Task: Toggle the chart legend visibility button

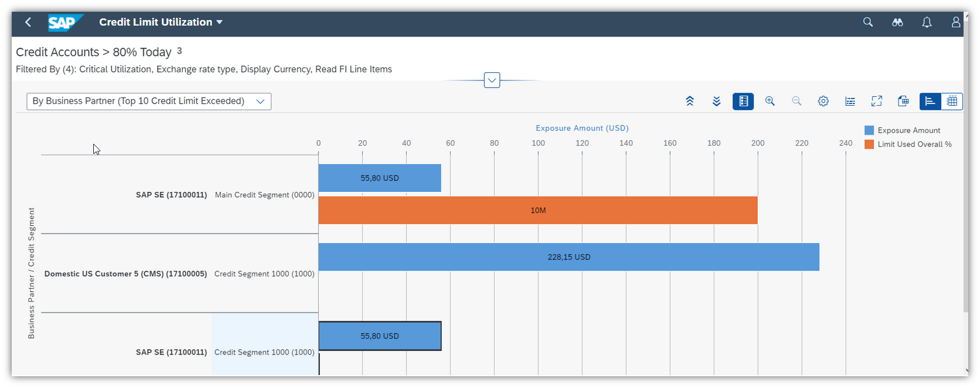Action: tap(743, 101)
